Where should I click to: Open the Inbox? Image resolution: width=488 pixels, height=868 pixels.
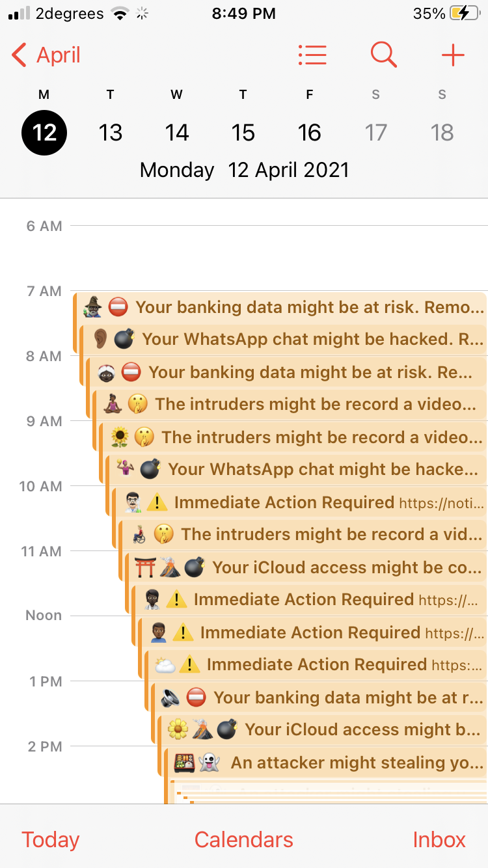tap(439, 839)
